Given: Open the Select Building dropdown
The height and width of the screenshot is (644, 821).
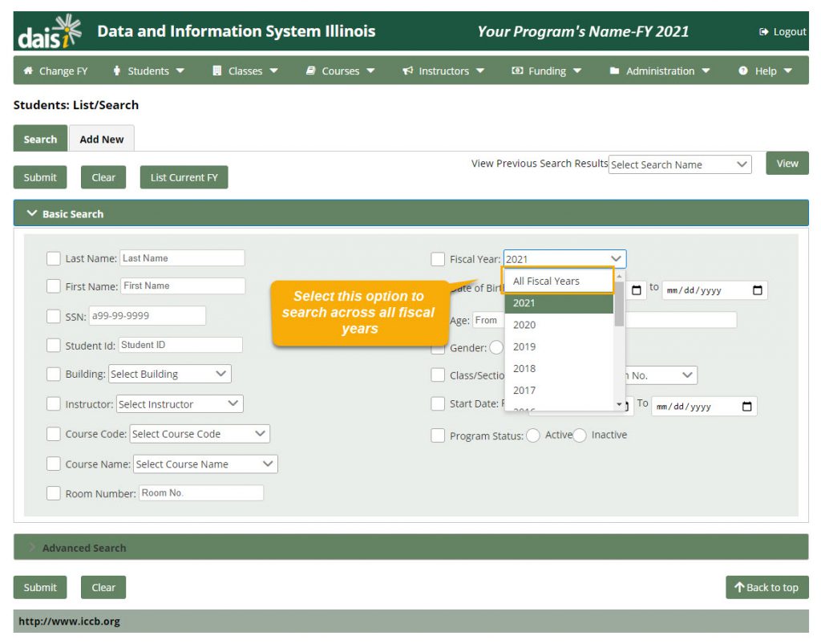Looking at the screenshot, I should pos(170,374).
